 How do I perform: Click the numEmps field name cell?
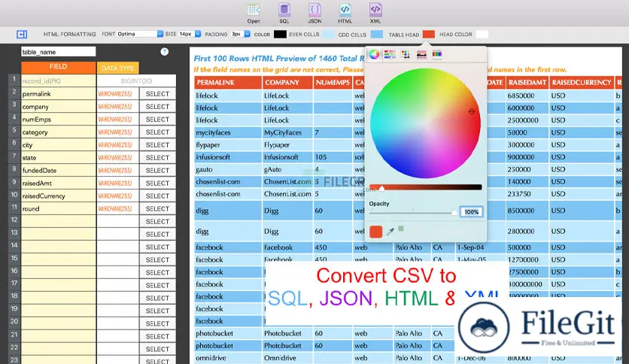59,120
